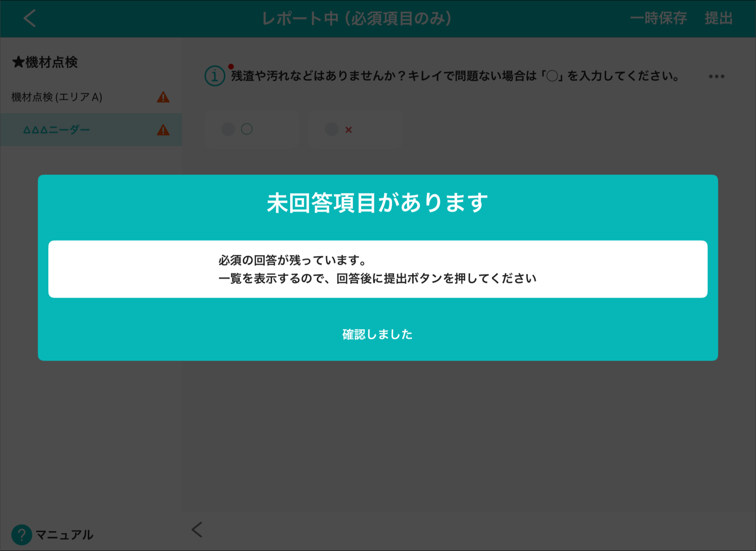
Task: Click the info icon beside the question
Action: (x=214, y=76)
